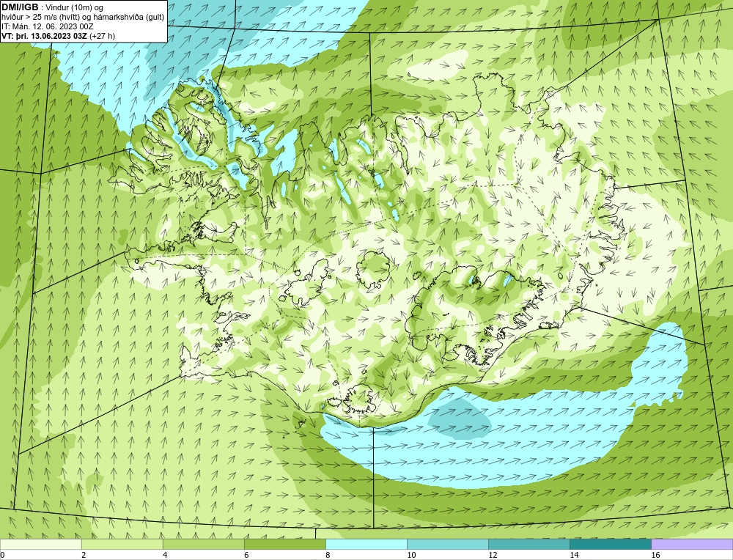The width and height of the screenshot is (733, 560).
Task: Click the 8–10 m/s light cyan legend swatch
Action: (x=366, y=544)
